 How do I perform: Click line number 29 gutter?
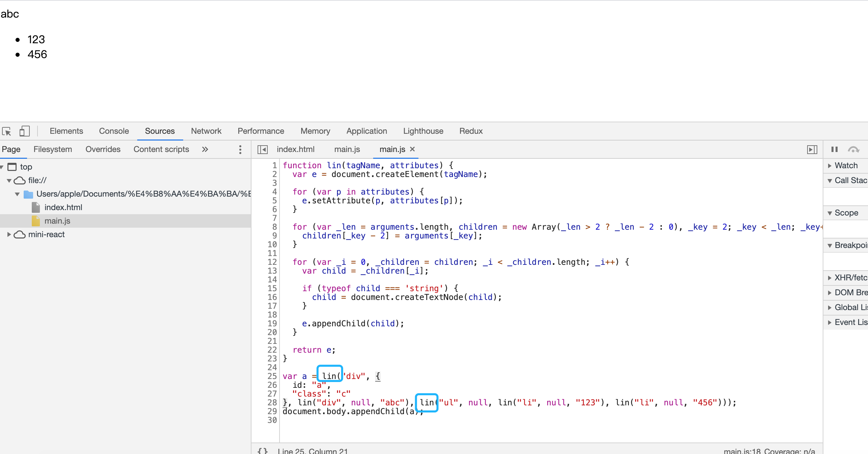click(272, 411)
